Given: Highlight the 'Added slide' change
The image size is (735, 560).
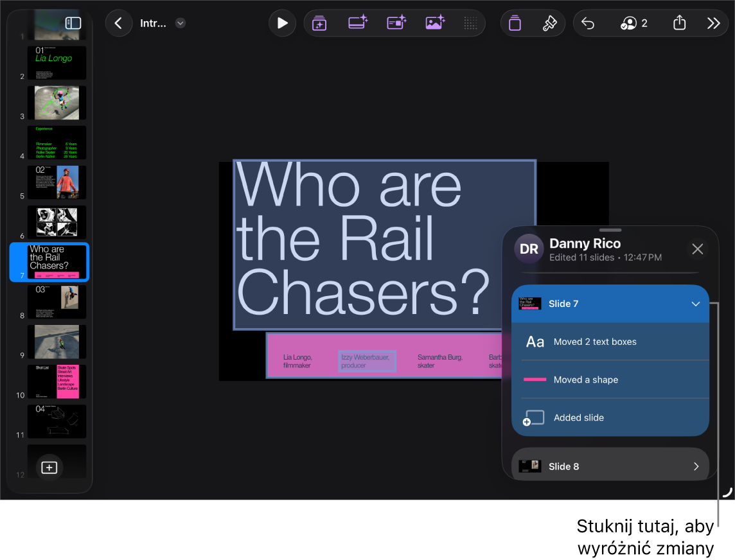Looking at the screenshot, I should tap(610, 417).
